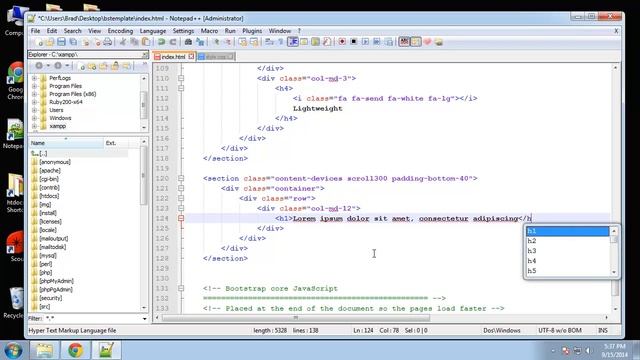This screenshot has width=640, height=360.
Task: Open Chrome from the taskbar
Action: pyautogui.click(x=75, y=350)
